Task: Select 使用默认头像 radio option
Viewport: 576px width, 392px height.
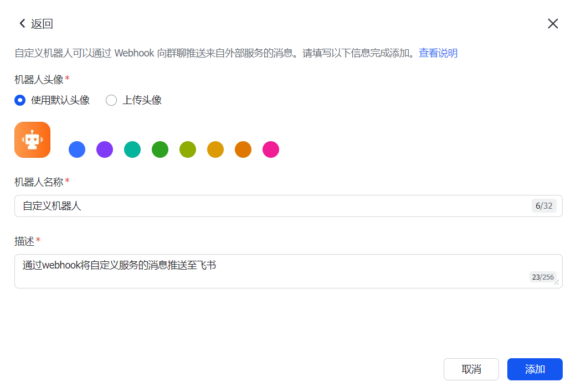Action: point(20,100)
